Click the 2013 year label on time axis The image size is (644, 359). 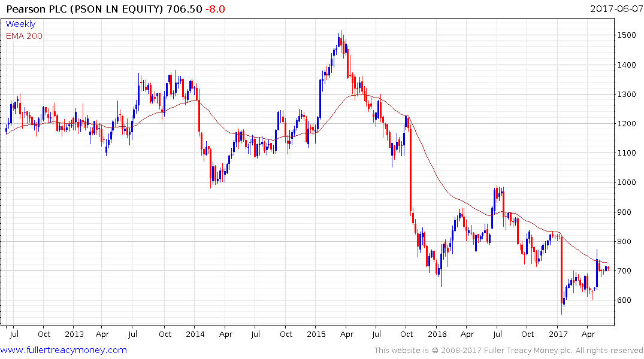coord(74,334)
